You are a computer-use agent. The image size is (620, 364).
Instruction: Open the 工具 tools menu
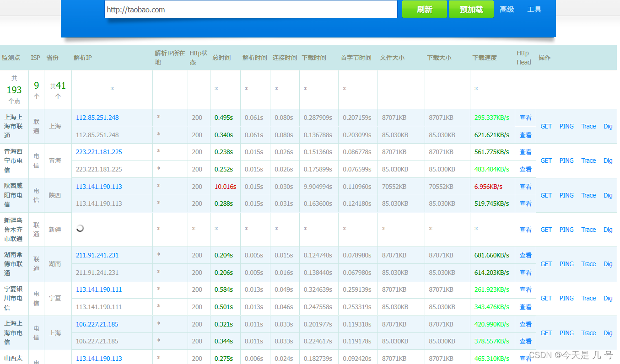tap(534, 9)
